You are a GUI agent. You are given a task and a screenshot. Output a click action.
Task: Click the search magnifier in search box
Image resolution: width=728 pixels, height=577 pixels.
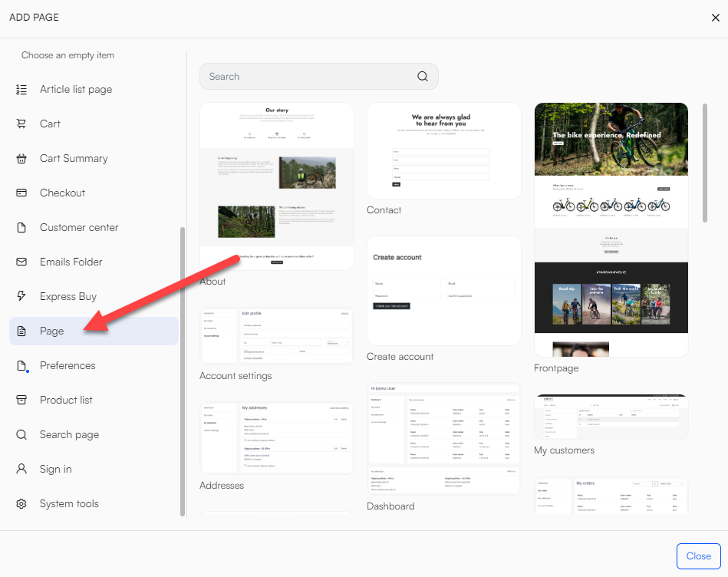click(x=423, y=77)
